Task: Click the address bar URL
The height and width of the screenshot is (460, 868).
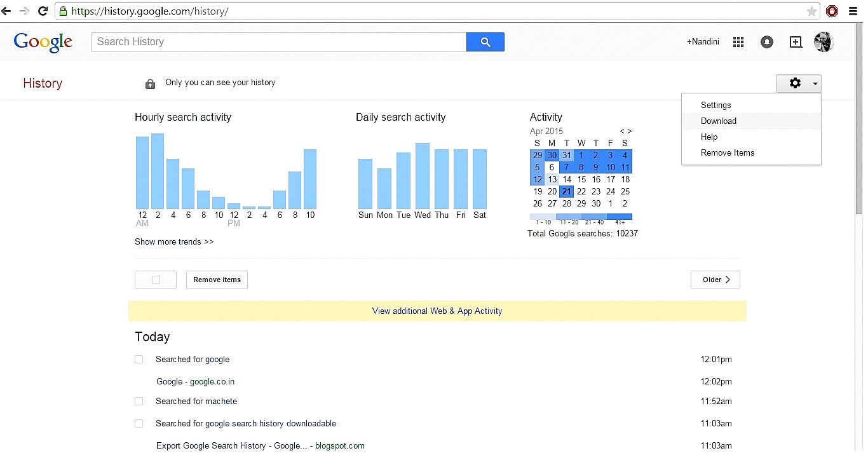Action: coord(150,11)
